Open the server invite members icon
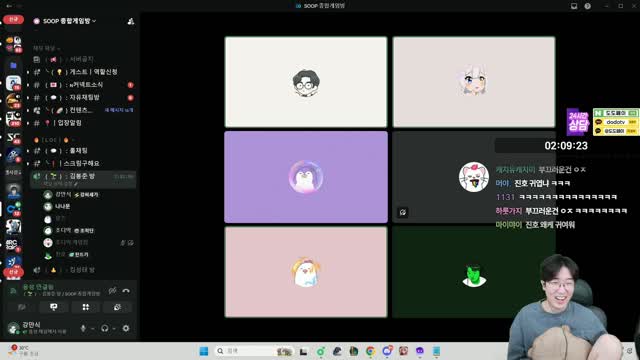Viewport: 640px width, 360px height. click(131, 21)
